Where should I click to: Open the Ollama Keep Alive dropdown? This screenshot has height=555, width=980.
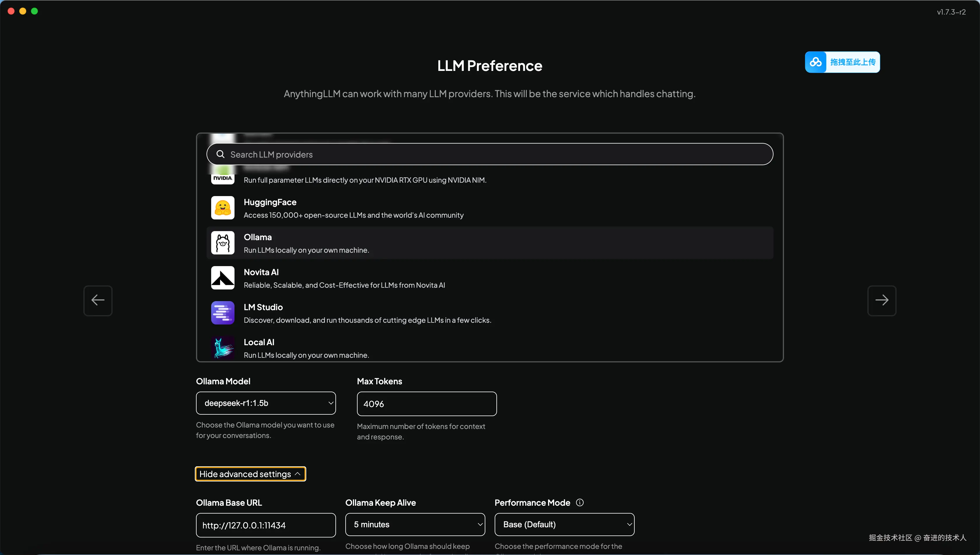pyautogui.click(x=415, y=524)
